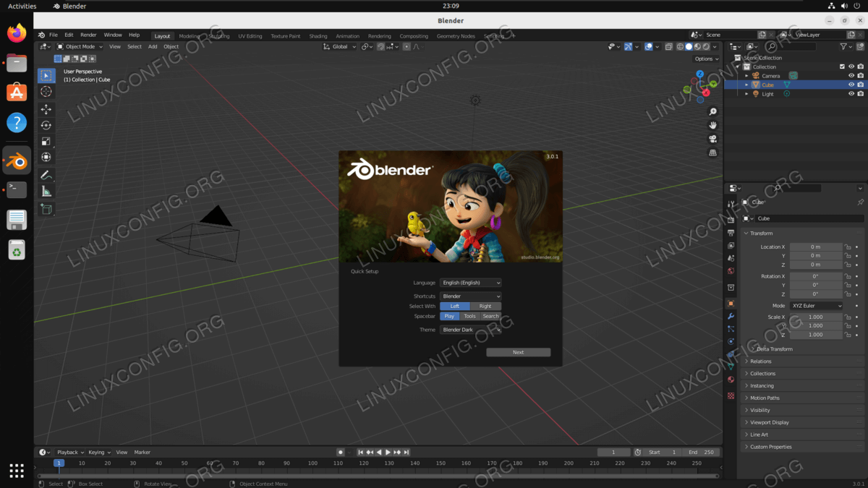
Task: Open the viewport Add menu
Action: (x=153, y=46)
